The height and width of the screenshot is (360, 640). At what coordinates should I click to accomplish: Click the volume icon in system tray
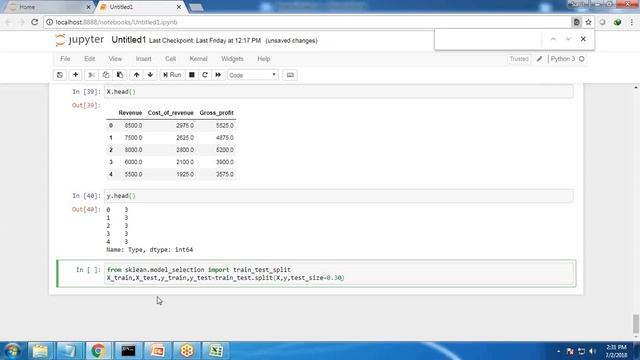click(592, 351)
